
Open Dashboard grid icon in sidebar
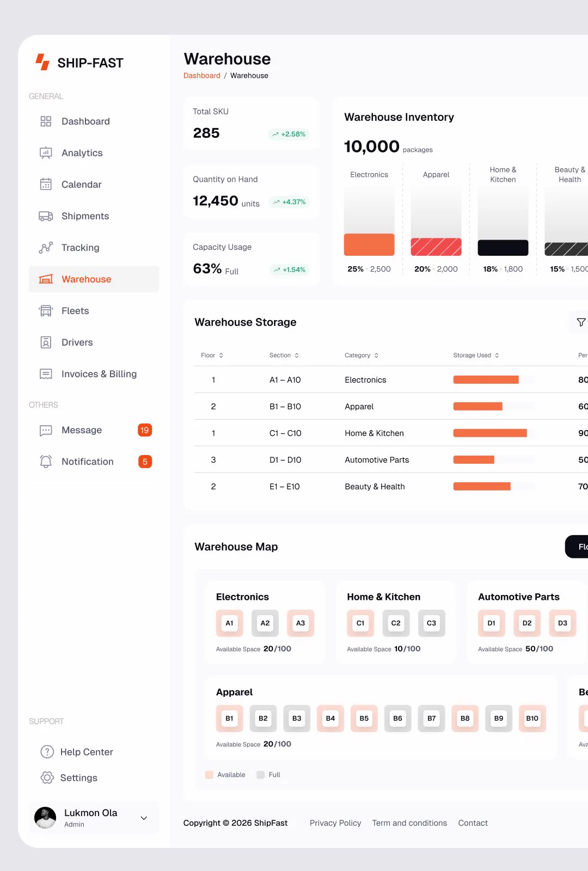[x=46, y=121]
